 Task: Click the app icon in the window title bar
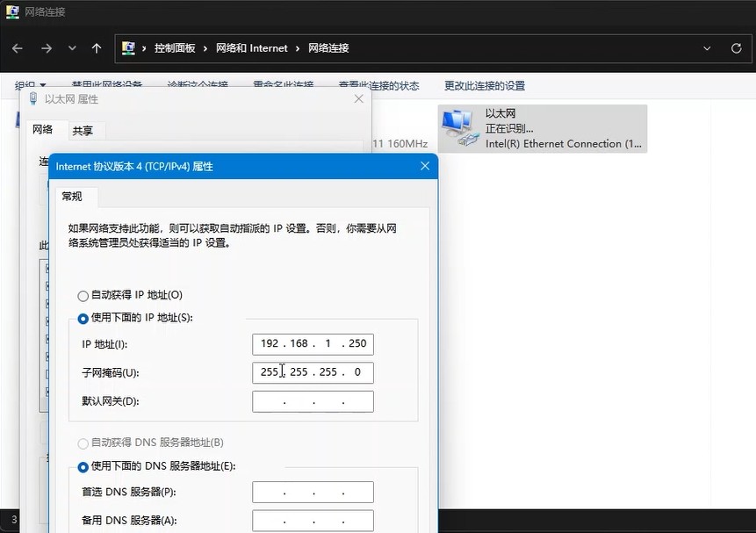pos(11,11)
